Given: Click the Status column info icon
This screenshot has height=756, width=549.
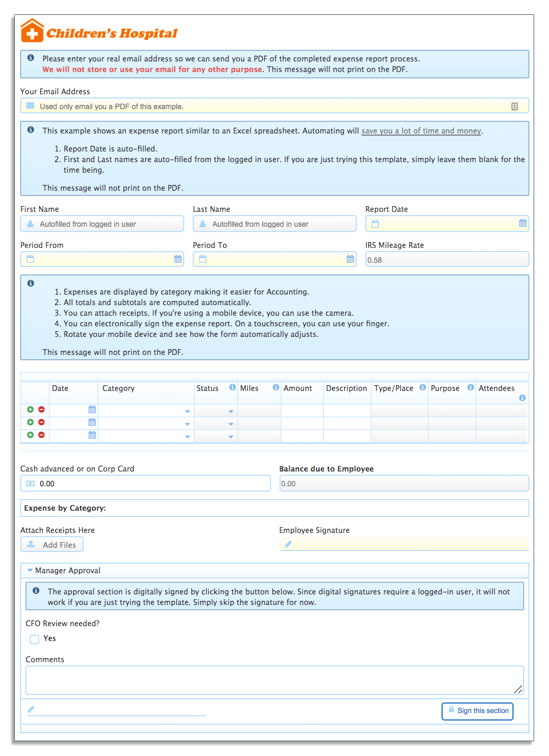Looking at the screenshot, I should click(232, 387).
